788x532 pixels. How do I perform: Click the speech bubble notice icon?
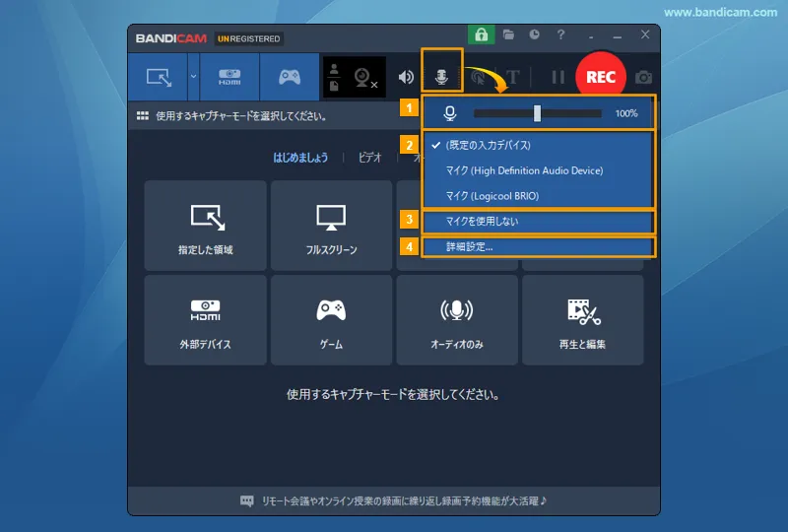[247, 500]
